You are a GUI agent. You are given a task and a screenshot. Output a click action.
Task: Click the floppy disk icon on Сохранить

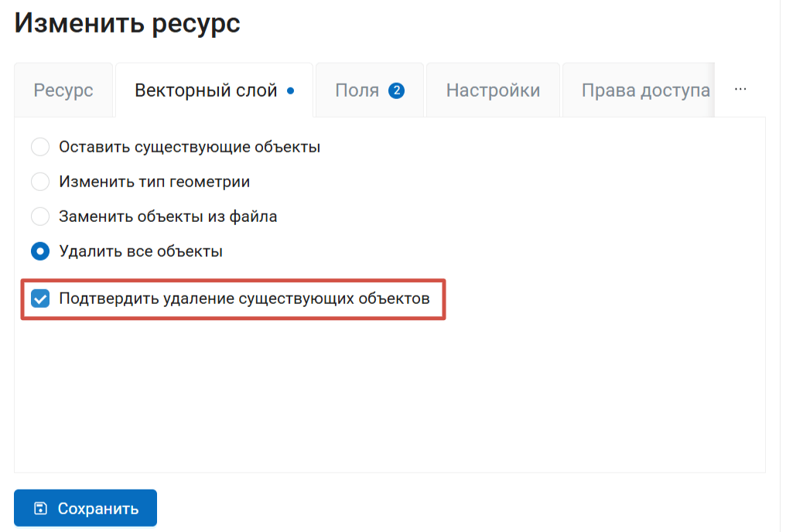(40, 509)
